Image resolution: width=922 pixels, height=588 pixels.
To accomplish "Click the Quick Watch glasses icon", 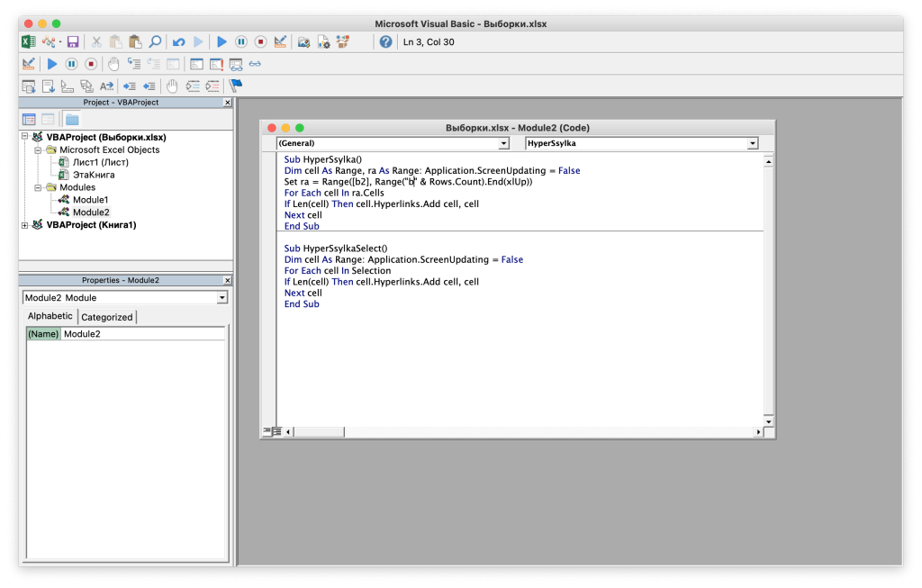I will pyautogui.click(x=255, y=64).
